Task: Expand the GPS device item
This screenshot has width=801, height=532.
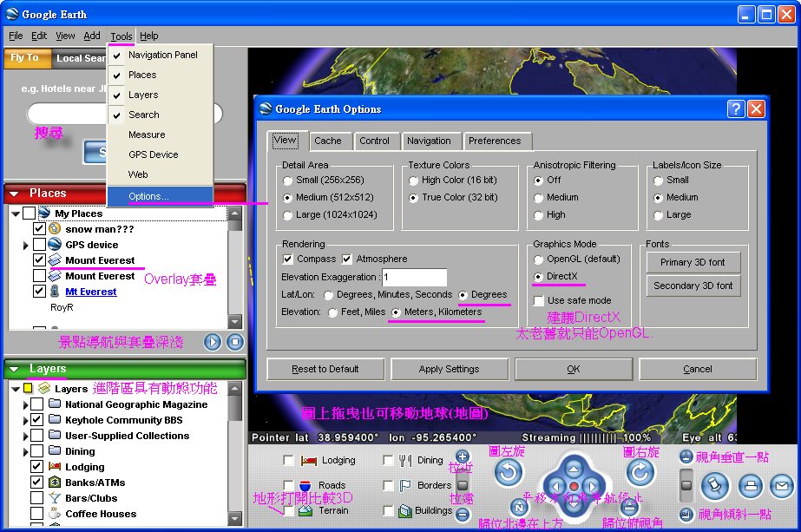Action: [x=25, y=246]
